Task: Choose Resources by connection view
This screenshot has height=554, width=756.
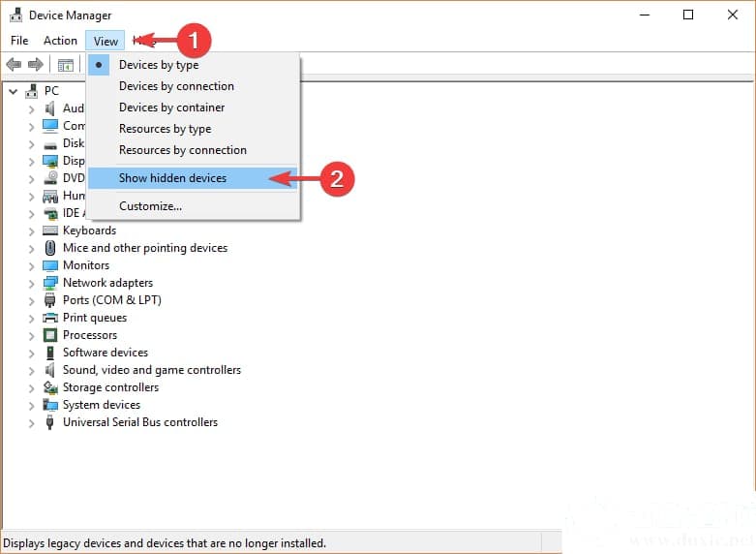Action: (x=193, y=150)
